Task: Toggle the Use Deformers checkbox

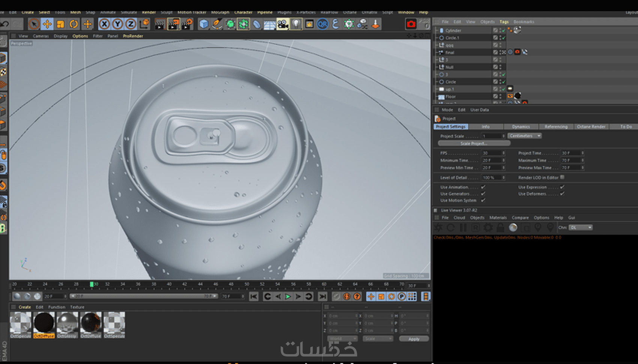Action: pyautogui.click(x=562, y=194)
